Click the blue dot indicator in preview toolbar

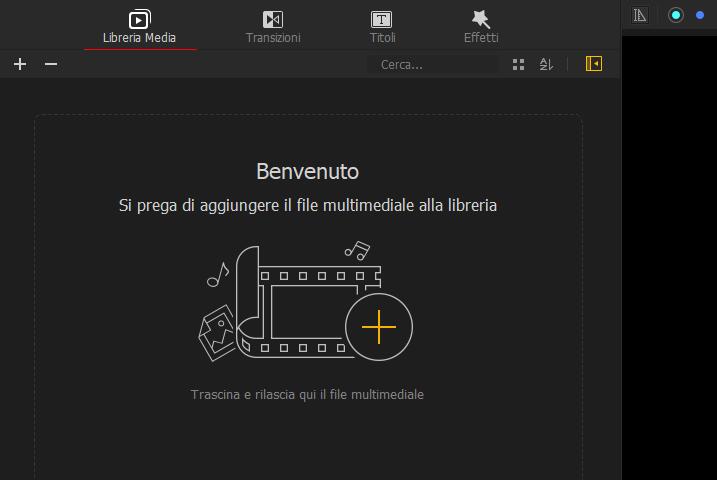700,15
